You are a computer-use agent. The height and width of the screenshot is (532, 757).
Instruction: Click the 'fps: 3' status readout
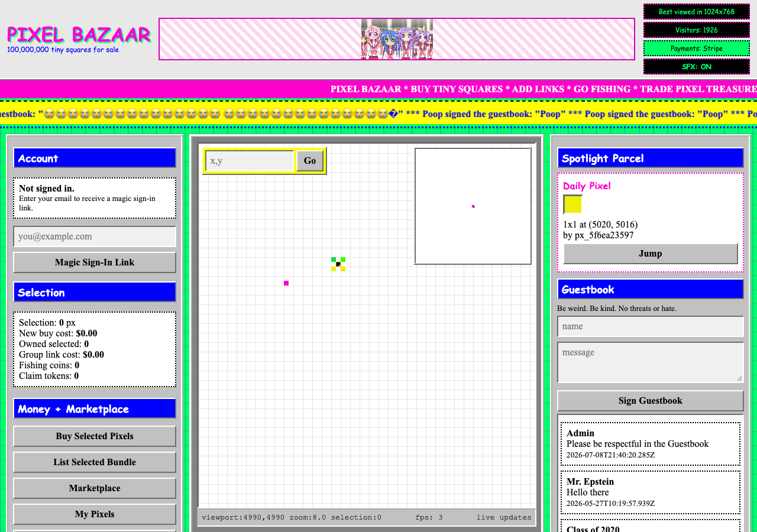pyautogui.click(x=429, y=517)
